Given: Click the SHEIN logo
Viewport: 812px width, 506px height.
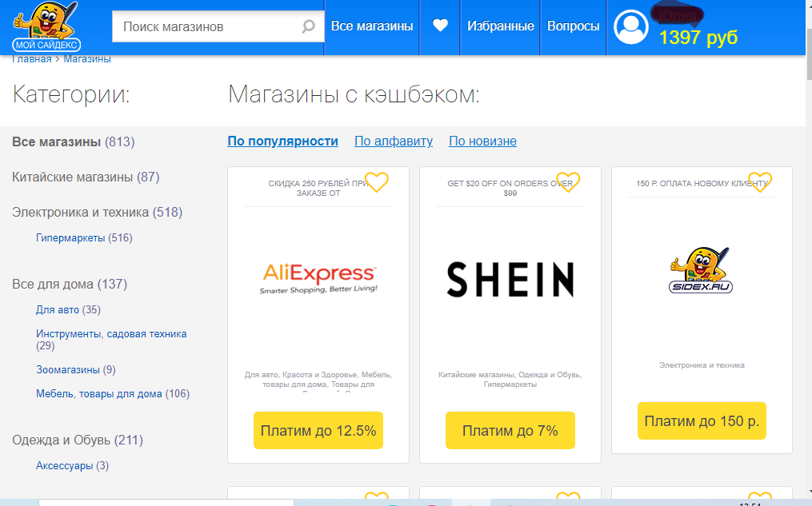Looking at the screenshot, I should [510, 280].
